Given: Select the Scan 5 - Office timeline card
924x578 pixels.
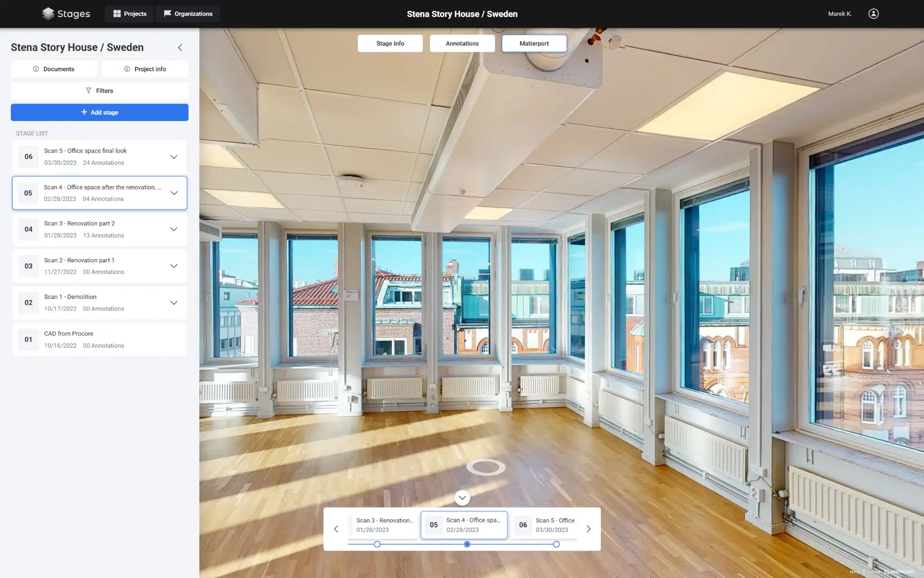Looking at the screenshot, I should click(544, 525).
